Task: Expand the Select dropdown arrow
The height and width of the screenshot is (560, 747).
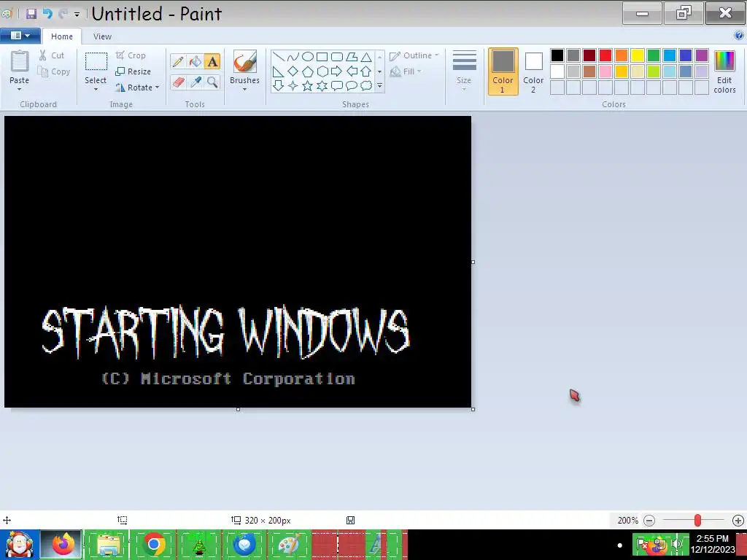Action: (96, 89)
